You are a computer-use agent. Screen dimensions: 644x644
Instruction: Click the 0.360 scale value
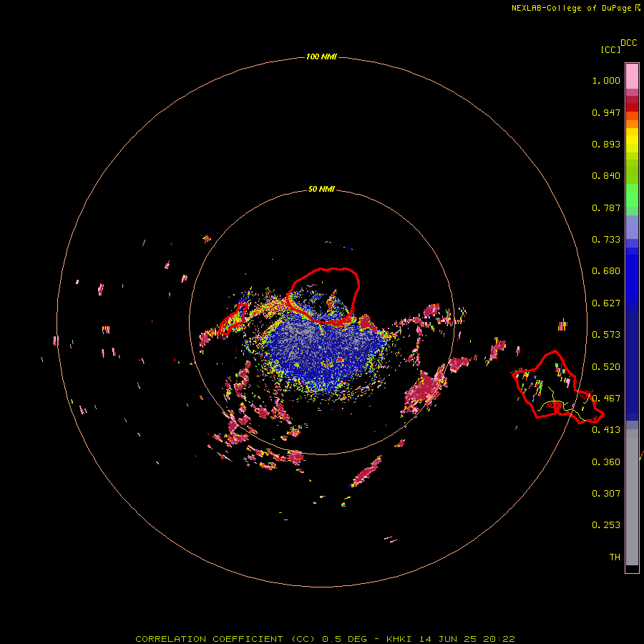coord(606,462)
